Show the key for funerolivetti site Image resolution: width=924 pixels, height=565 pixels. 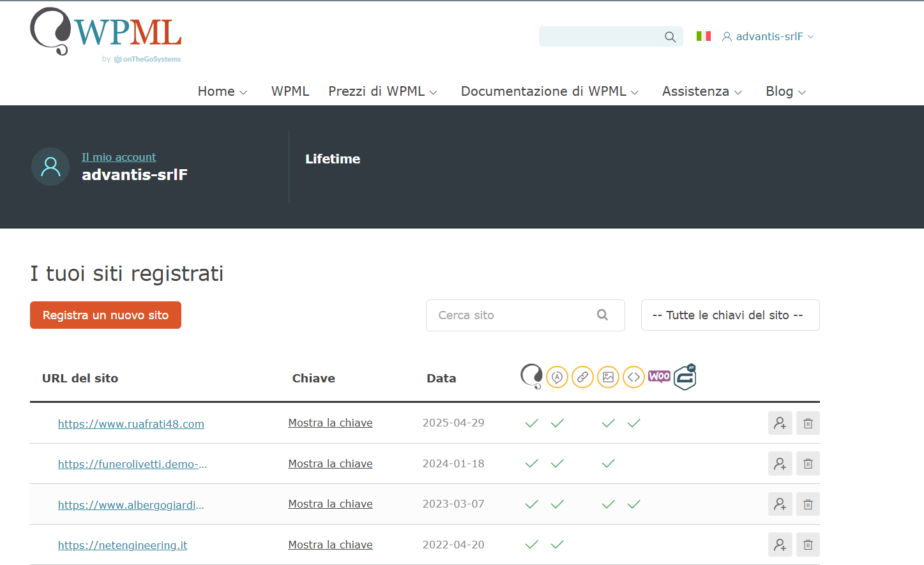point(330,463)
